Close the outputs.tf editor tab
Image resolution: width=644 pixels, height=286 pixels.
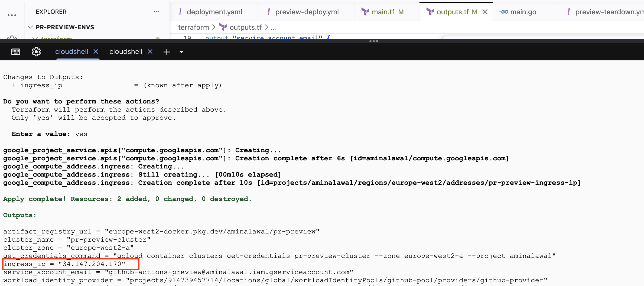(x=485, y=12)
